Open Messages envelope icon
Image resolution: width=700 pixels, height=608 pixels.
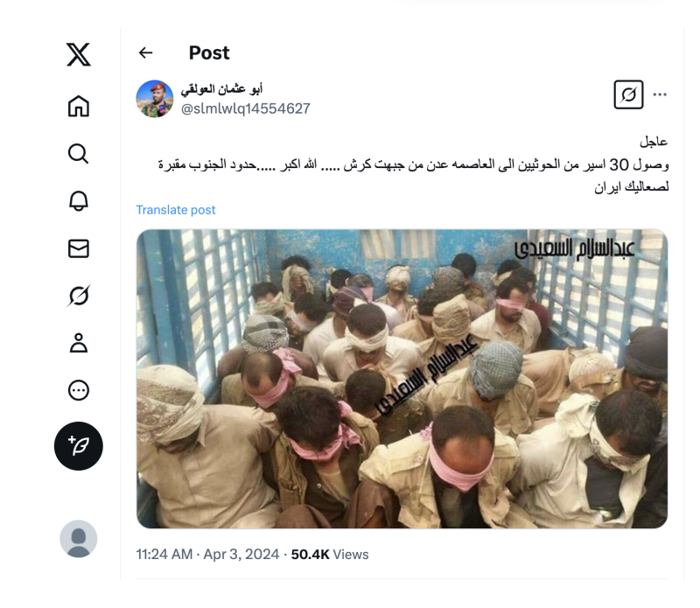point(79,248)
